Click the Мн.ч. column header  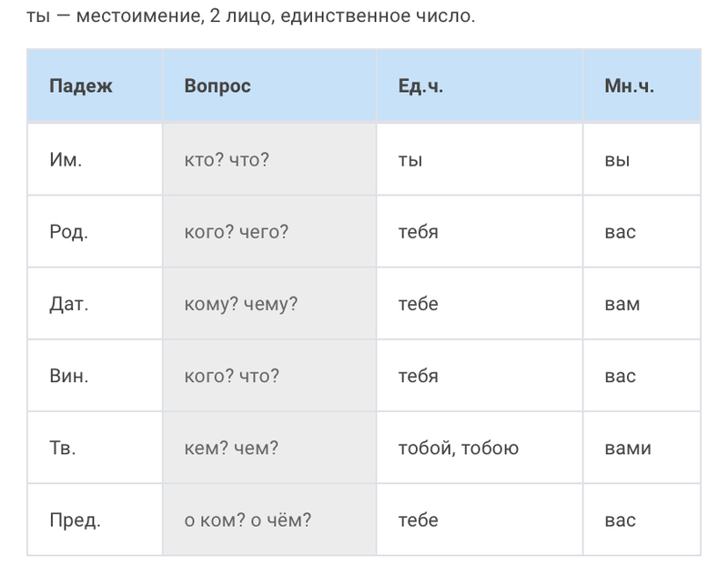629,86
